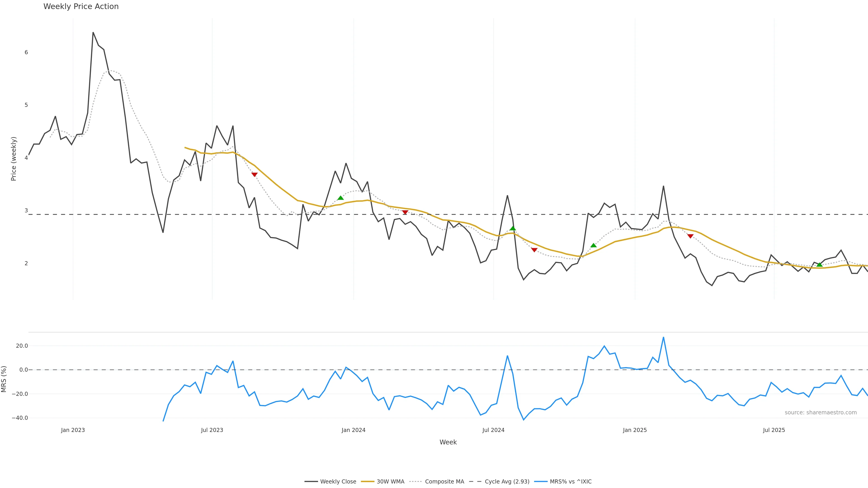Screen dimensions: 868x488
Task: Select the red sell marker of March 2024
Action: pos(405,212)
